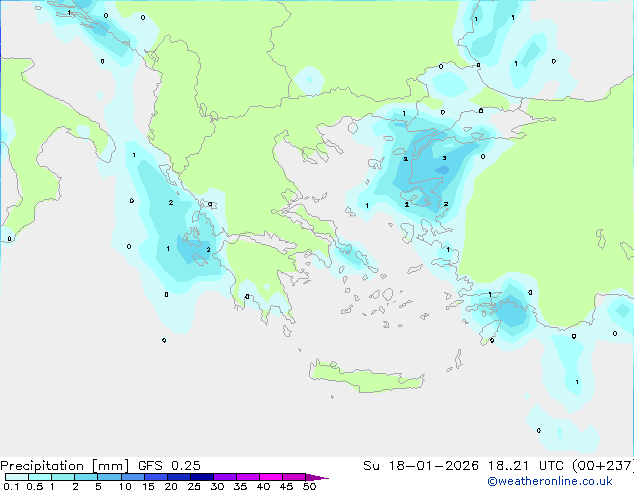Click the island of Crete on map

(366, 377)
